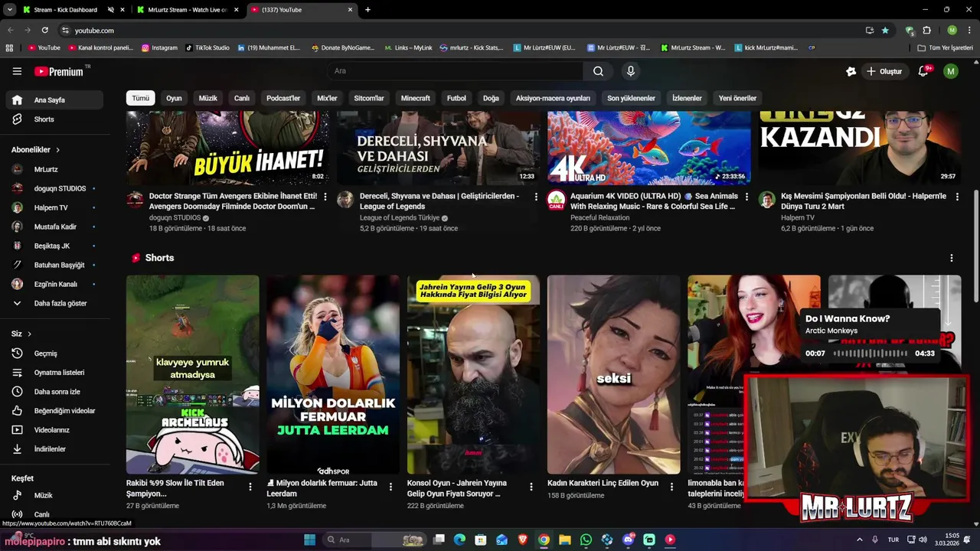Open more options for Dereceli, Shyvana video
The width and height of the screenshot is (980, 551).
[x=536, y=197]
